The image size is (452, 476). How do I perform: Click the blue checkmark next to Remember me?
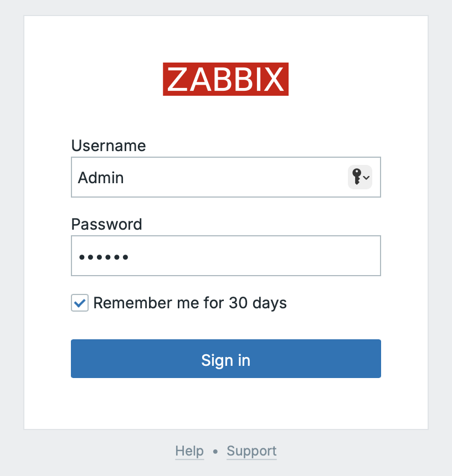point(80,303)
